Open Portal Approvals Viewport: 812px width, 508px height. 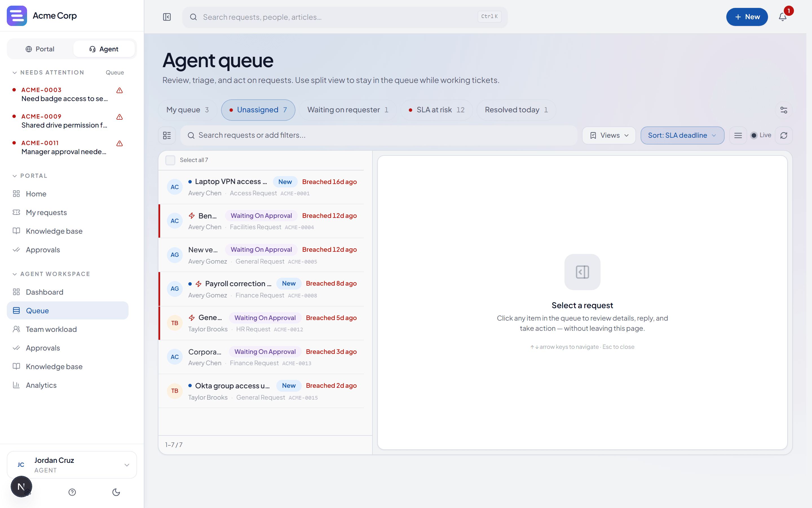coord(67,250)
